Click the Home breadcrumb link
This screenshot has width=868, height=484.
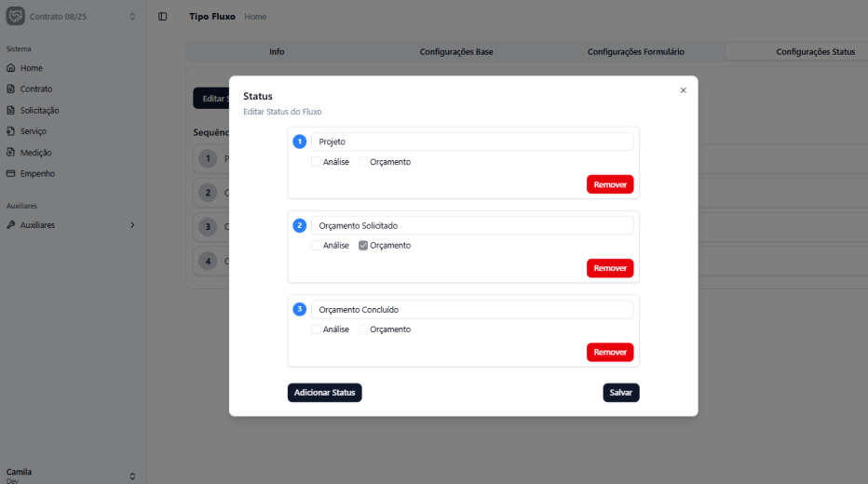coord(255,17)
